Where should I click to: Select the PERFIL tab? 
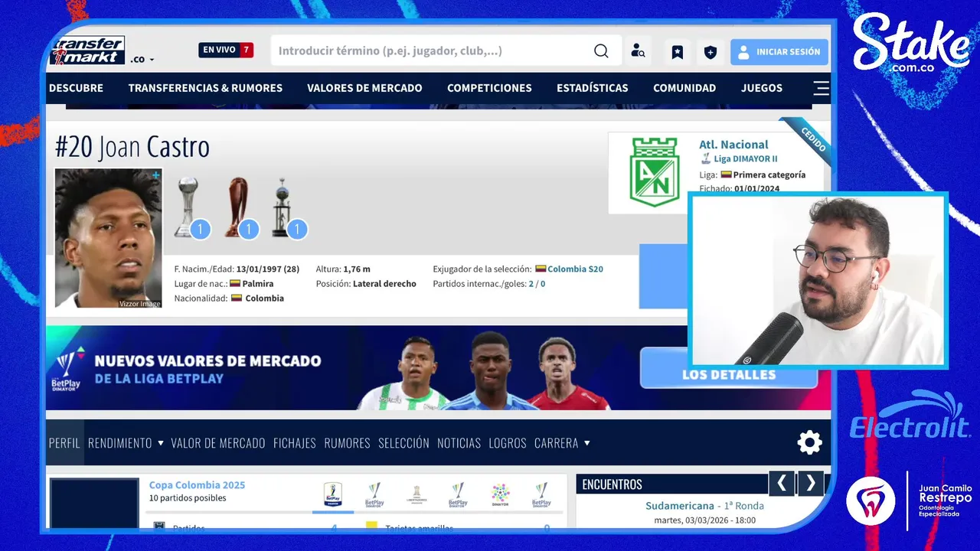64,443
